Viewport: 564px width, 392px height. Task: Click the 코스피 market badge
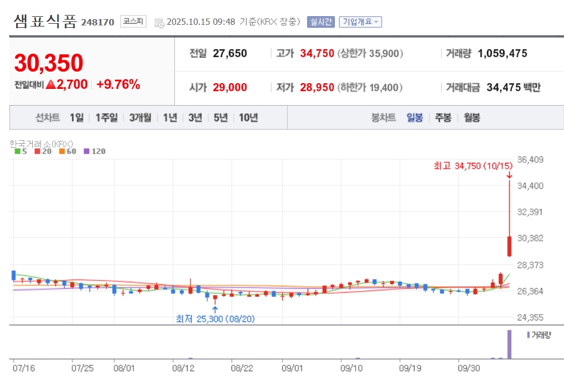(133, 22)
